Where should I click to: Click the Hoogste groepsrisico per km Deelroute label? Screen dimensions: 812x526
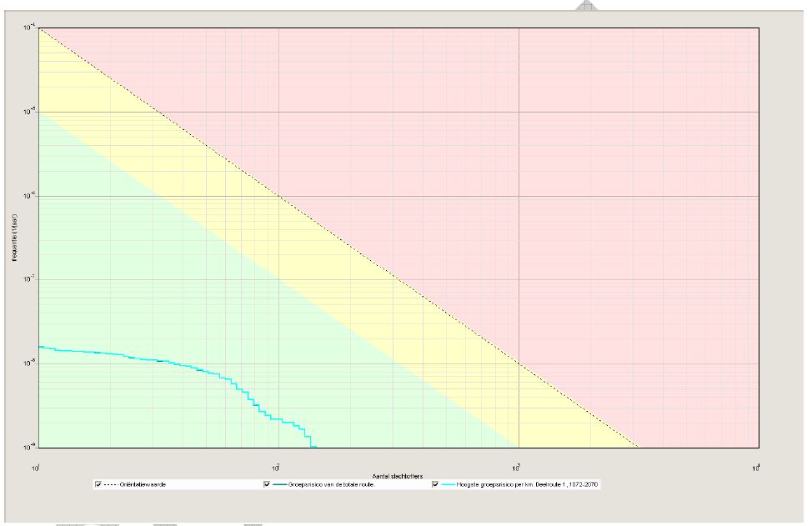coord(527,485)
